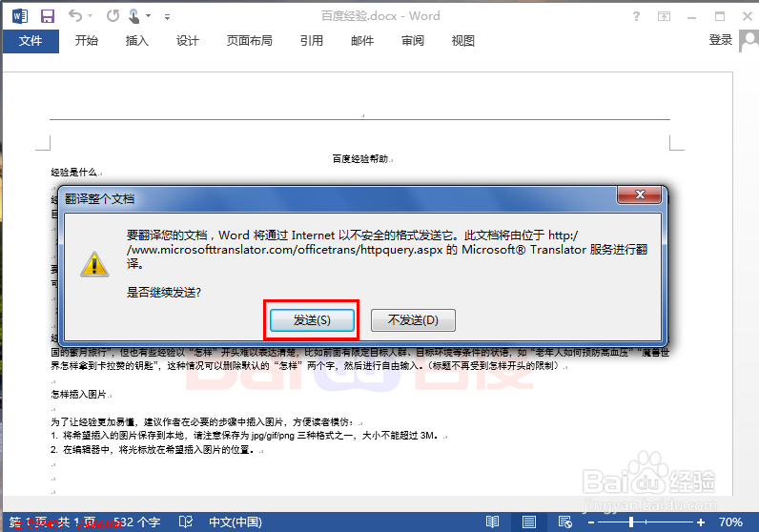The width and height of the screenshot is (759, 532).
Task: Click list item 2 在编辑器中 line
Action: pyautogui.click(x=153, y=450)
